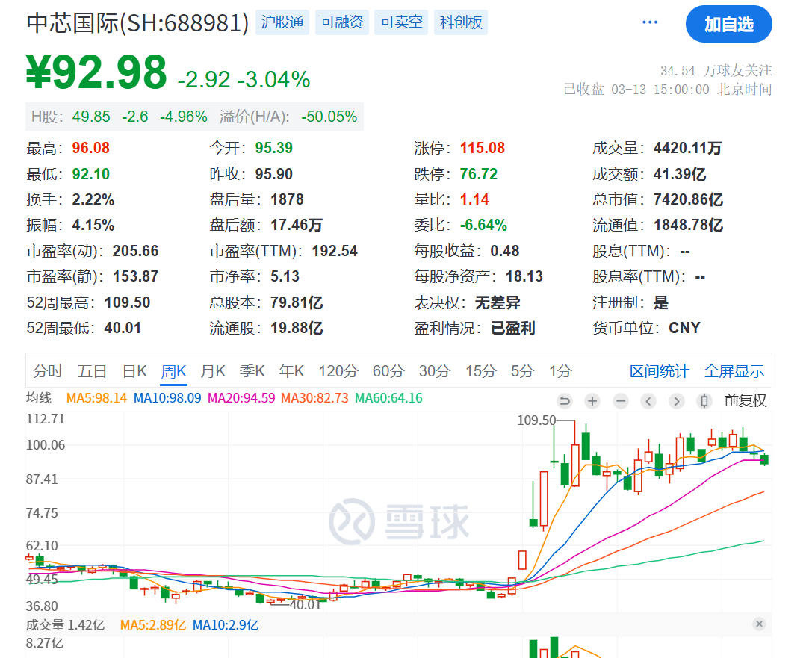Viewport: 812px width, 658px height.
Task: Click the chart reset/undo icon
Action: [565, 401]
